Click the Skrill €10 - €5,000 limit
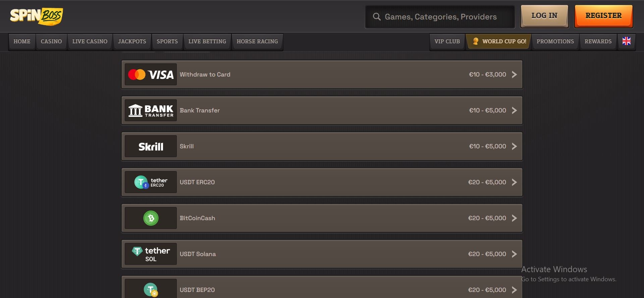The height and width of the screenshot is (298, 644). 487,146
